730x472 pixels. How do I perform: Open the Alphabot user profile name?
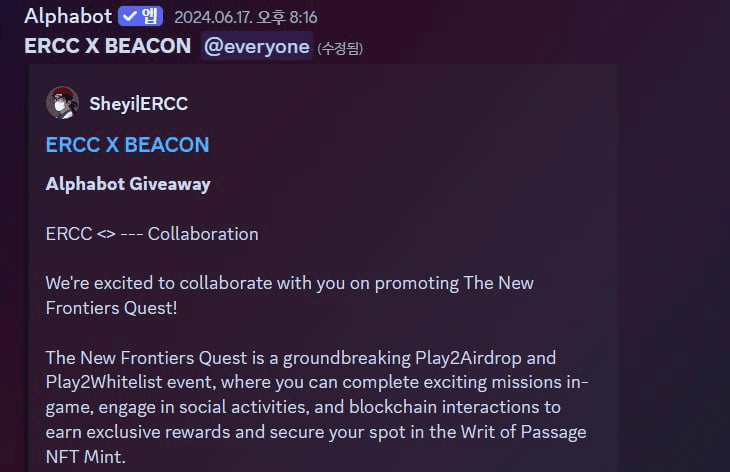(68, 16)
